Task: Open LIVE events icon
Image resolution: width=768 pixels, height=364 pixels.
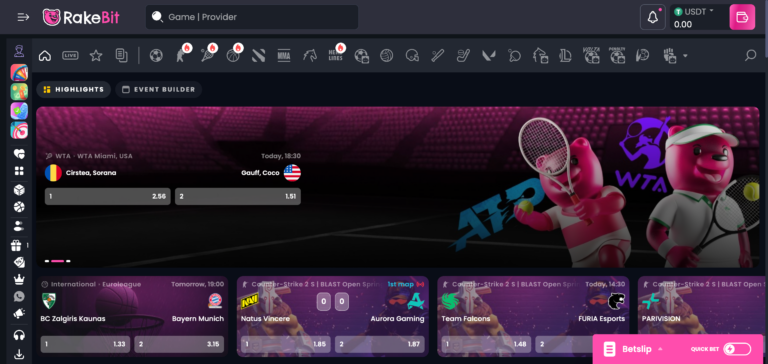Action: click(70, 56)
